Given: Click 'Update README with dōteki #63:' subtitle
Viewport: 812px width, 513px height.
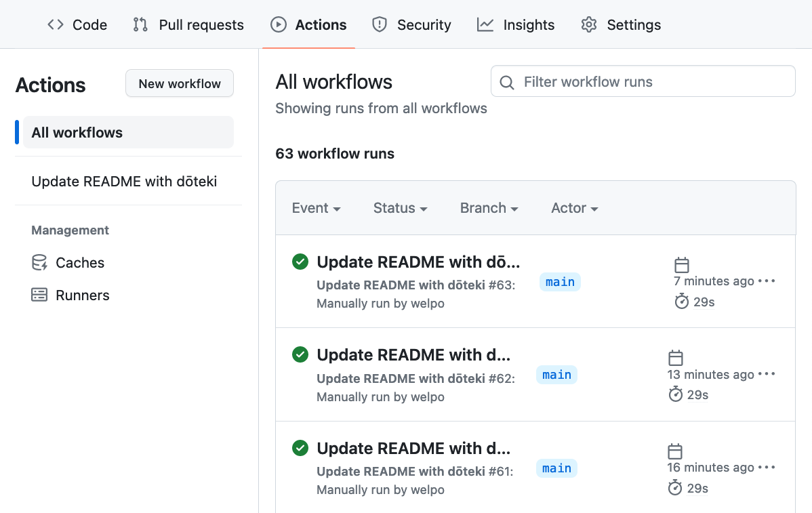Looking at the screenshot, I should (x=416, y=285).
